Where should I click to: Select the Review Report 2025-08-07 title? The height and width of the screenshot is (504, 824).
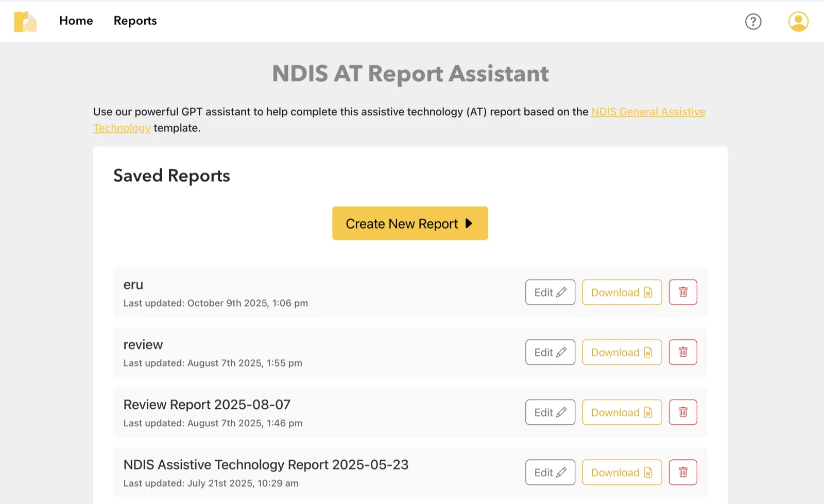[207, 405]
